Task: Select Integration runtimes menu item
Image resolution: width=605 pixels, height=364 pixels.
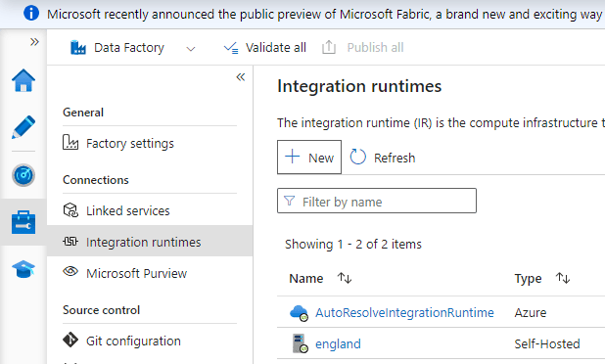Action: [150, 242]
